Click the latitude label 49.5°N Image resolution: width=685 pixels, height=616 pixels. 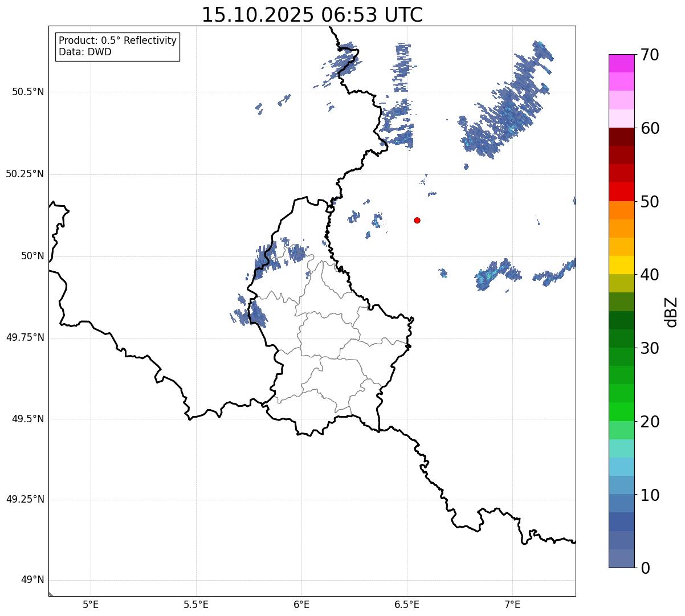click(x=27, y=419)
